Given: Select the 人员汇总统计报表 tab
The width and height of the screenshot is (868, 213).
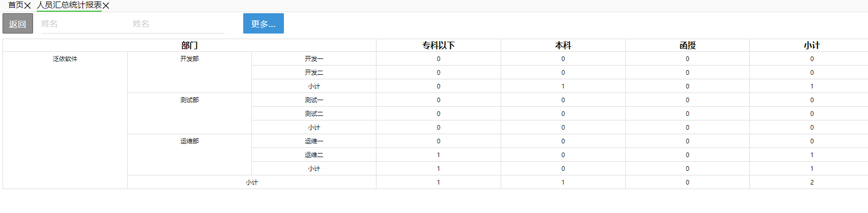Looking at the screenshot, I should point(69,5).
